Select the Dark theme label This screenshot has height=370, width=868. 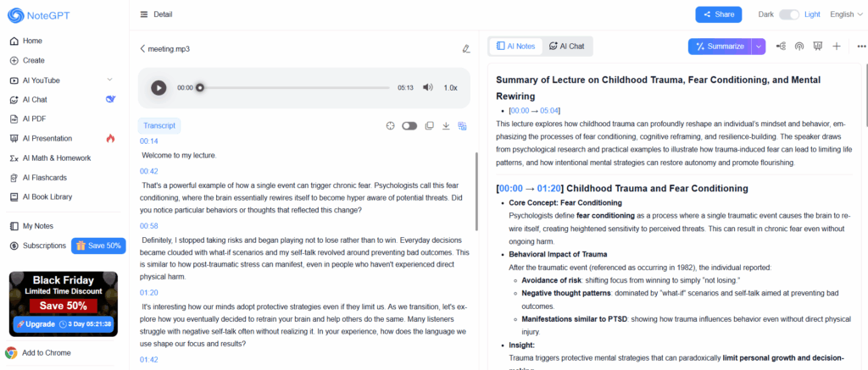click(x=766, y=14)
